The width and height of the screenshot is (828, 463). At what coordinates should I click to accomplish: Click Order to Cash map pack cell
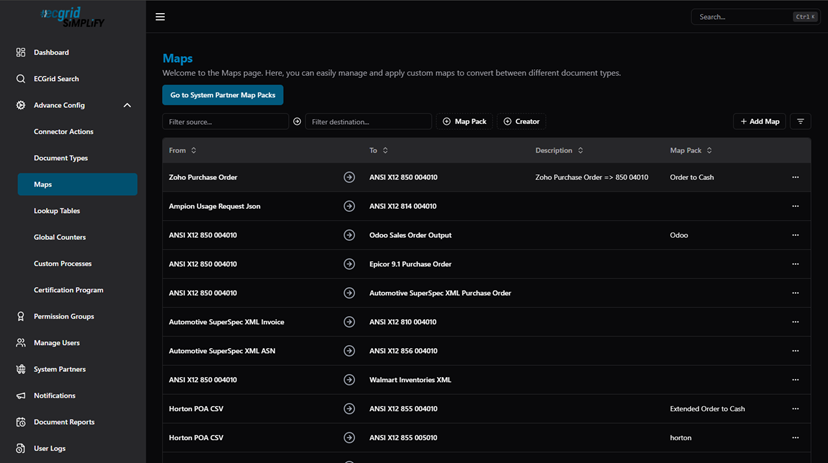pos(692,177)
